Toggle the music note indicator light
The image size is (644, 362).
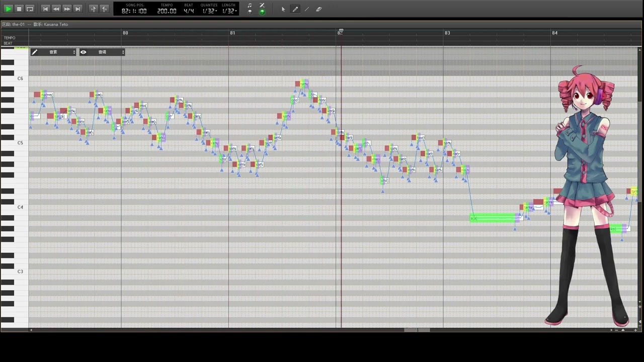(250, 12)
